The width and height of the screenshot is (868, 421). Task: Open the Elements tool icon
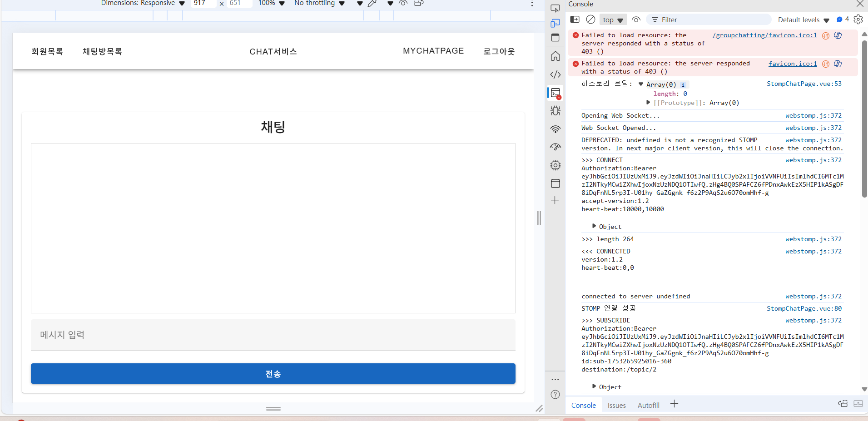(x=555, y=74)
